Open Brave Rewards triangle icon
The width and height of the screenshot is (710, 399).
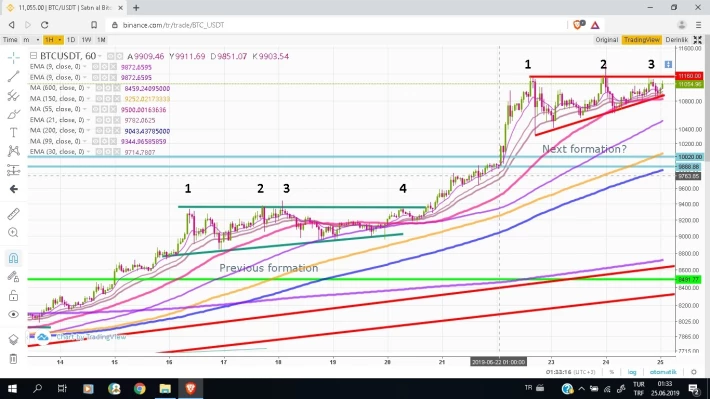595,25
